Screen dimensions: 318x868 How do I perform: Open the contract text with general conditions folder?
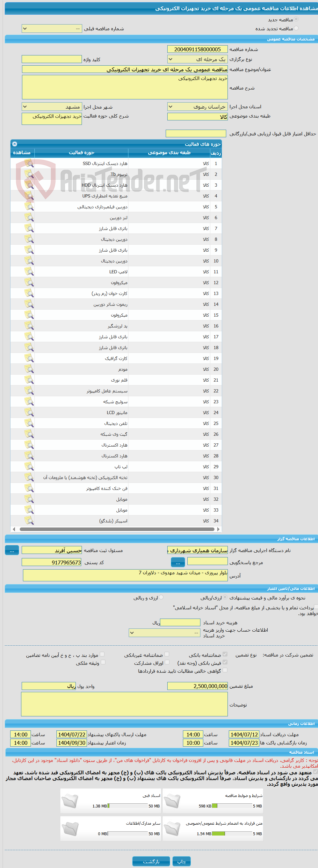pyautogui.click(x=172, y=829)
